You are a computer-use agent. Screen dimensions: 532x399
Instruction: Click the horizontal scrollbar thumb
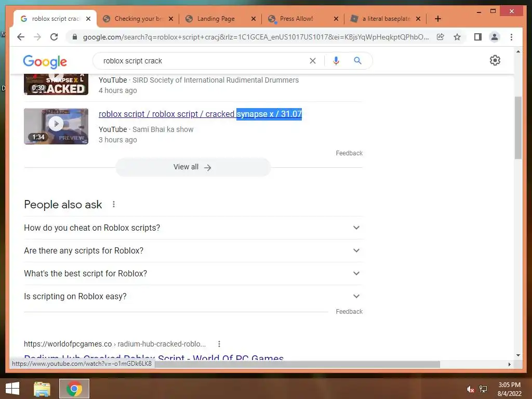(x=297, y=364)
